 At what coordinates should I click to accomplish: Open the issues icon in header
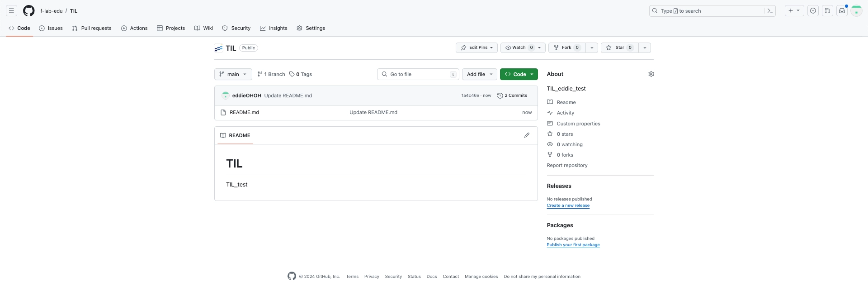click(x=813, y=11)
